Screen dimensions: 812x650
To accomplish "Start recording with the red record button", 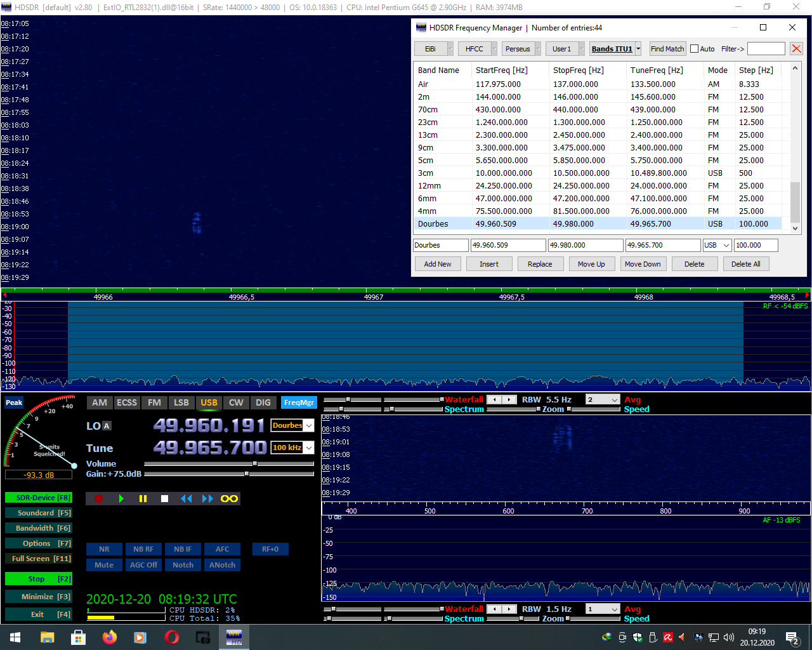I will click(99, 499).
